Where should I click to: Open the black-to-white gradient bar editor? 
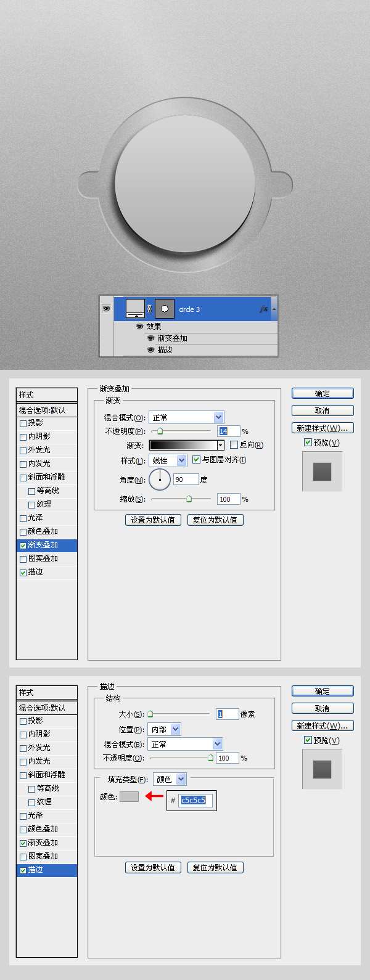(x=183, y=445)
